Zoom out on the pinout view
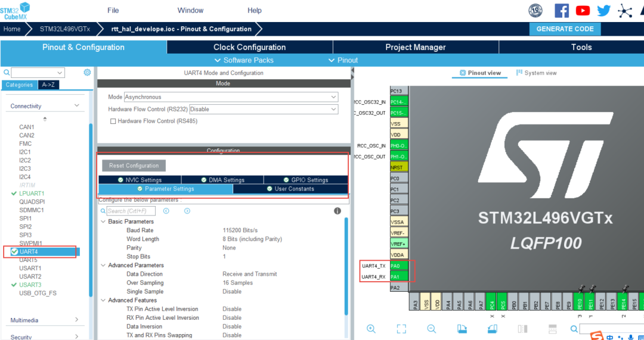This screenshot has width=644, height=340. [x=432, y=329]
